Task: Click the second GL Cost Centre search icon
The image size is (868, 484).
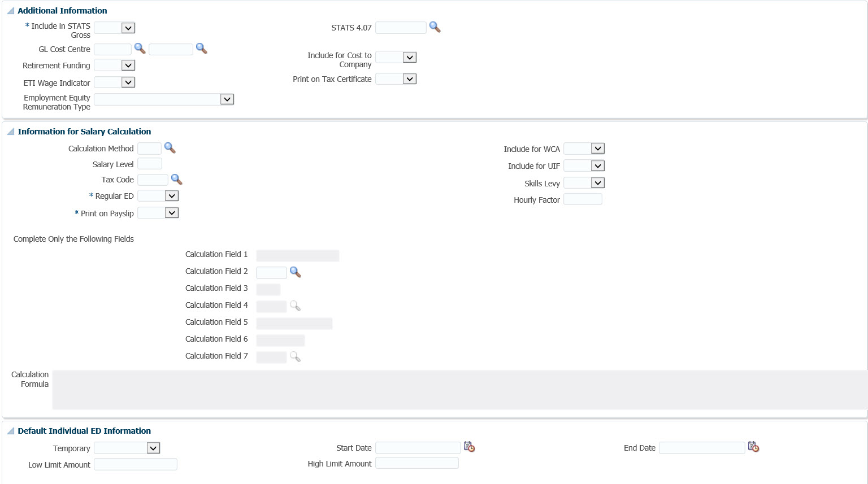Action: coord(201,49)
